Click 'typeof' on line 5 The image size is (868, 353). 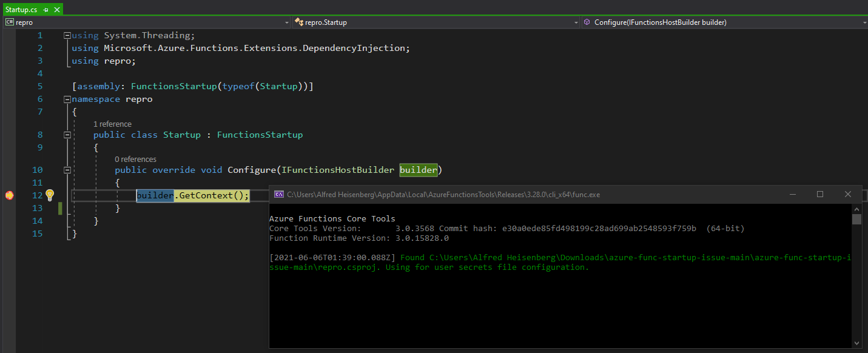point(238,86)
